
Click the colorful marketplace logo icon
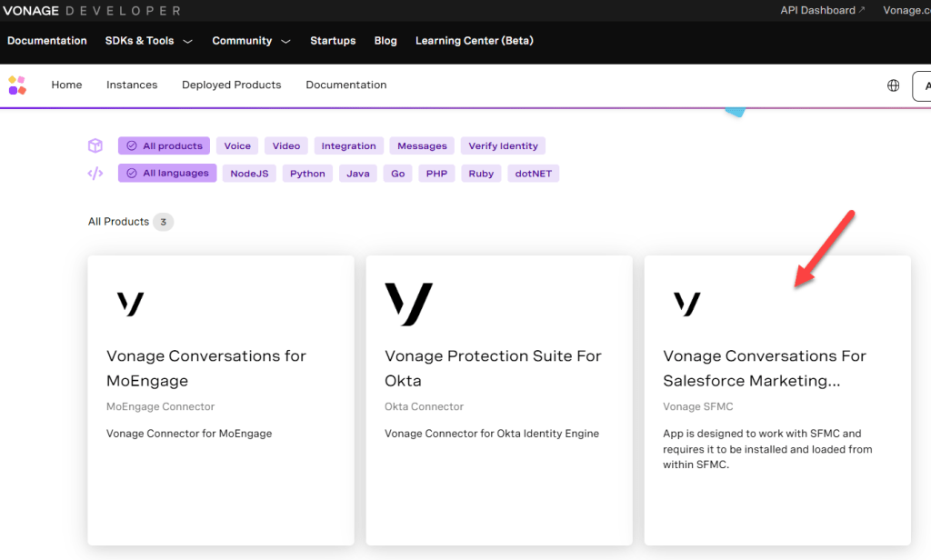(x=17, y=85)
